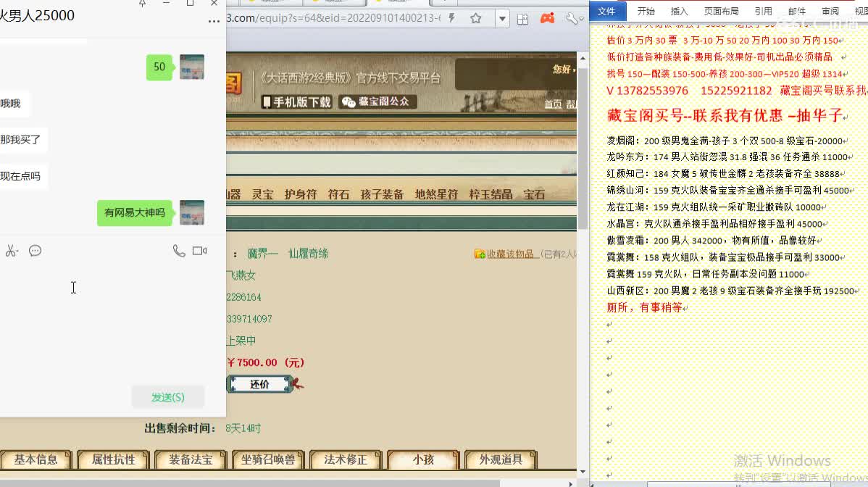
Task: Click the webpage vertical scrollbar thumb
Action: point(583,149)
